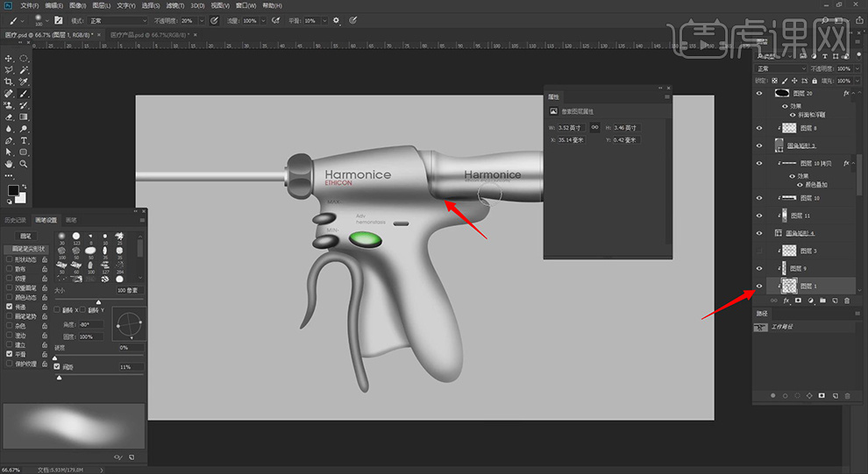Image resolution: width=868 pixels, height=474 pixels.
Task: Select the Horizontal Type tool
Action: pos(24,140)
